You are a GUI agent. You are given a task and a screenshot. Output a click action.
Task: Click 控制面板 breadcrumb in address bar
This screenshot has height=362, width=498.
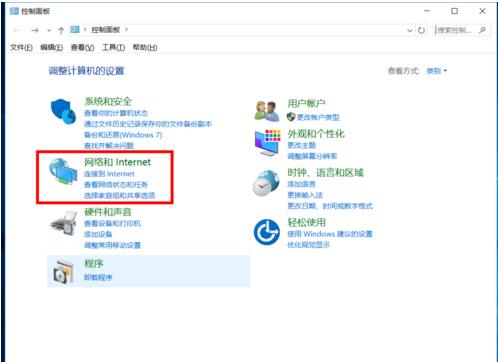pos(106,30)
